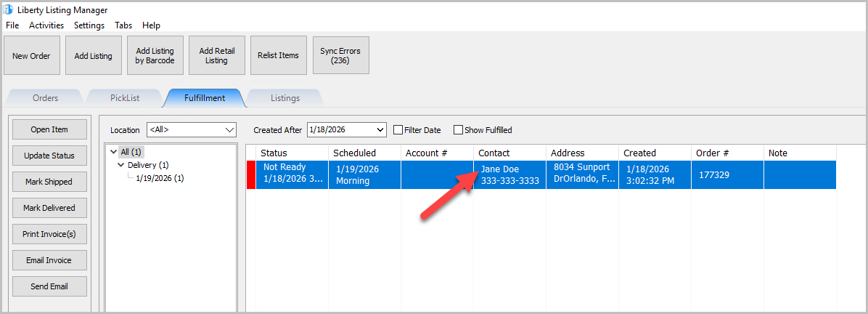The width and height of the screenshot is (868, 314).
Task: Sort by the Contact column header
Action: [x=509, y=153]
